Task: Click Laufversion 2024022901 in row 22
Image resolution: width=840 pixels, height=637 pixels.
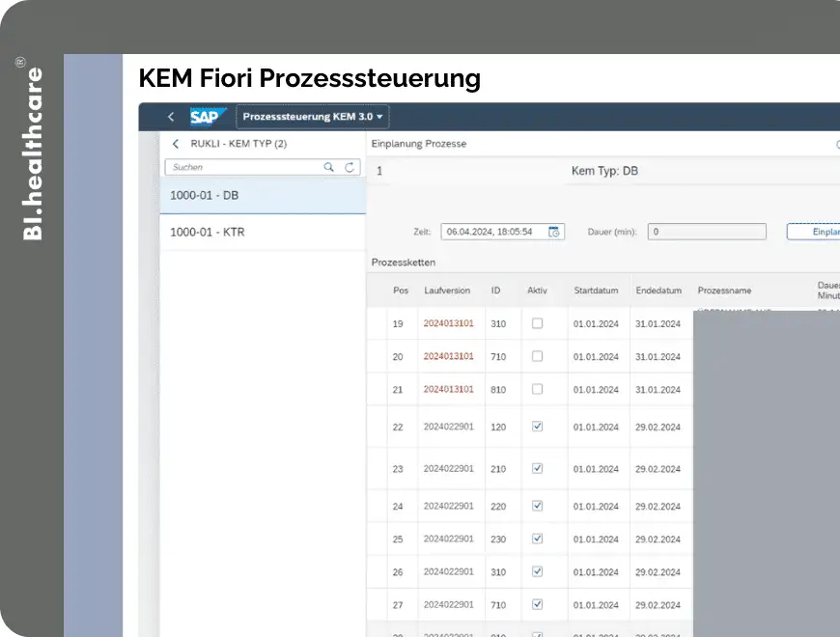Action: [x=448, y=427]
